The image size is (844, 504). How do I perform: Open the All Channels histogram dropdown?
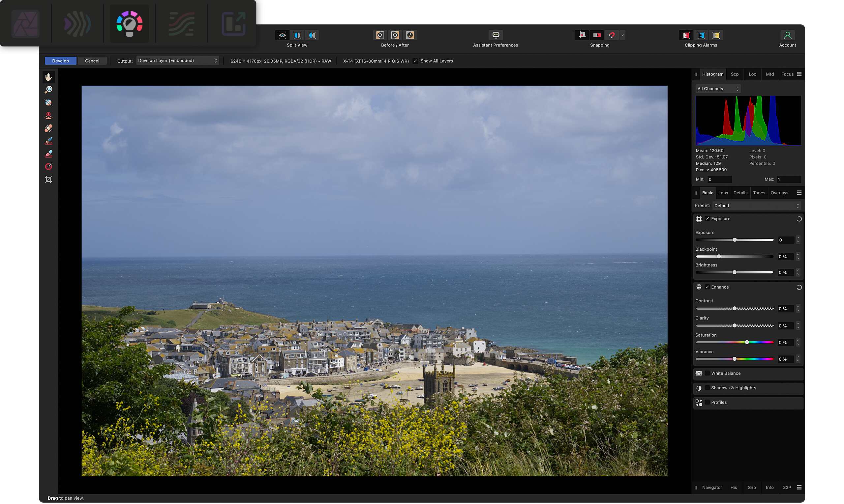[x=718, y=89]
